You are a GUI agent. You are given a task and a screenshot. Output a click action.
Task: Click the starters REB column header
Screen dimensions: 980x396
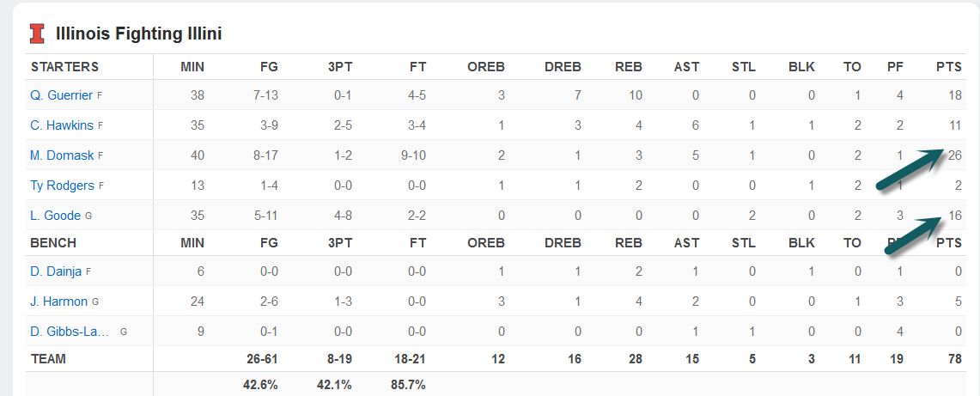point(629,67)
